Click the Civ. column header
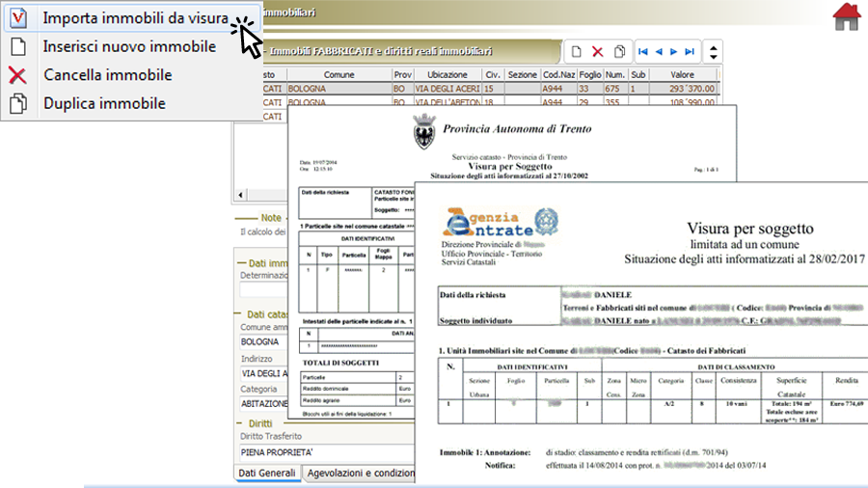The height and width of the screenshot is (488, 868). (493, 74)
